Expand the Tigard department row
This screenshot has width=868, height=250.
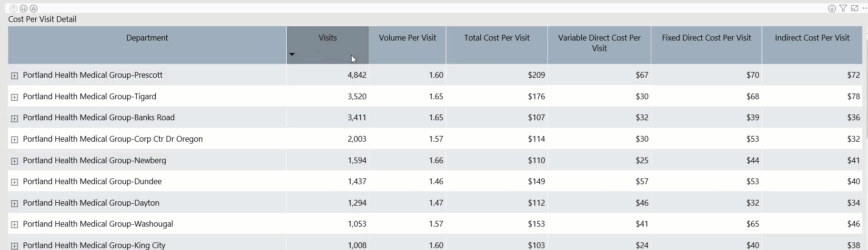[14, 97]
